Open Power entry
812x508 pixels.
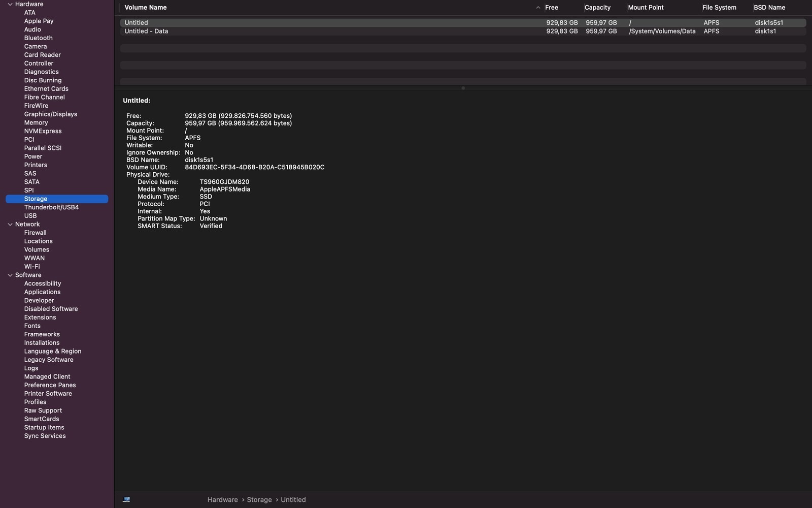(33, 156)
